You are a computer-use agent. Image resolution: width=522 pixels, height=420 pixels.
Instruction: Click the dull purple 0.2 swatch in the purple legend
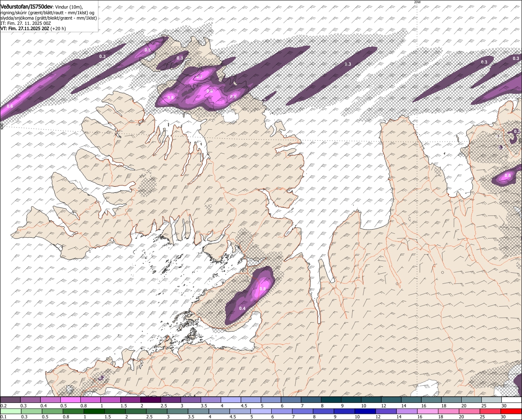click(10, 400)
